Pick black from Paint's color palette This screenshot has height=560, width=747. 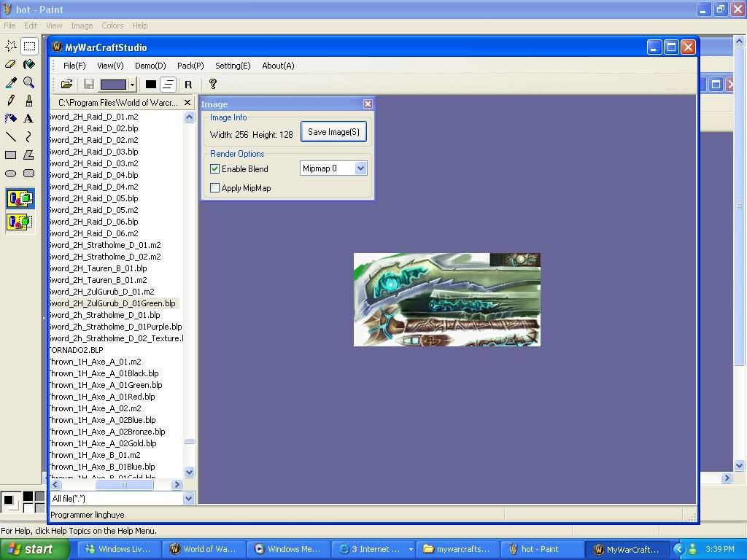tap(28, 497)
